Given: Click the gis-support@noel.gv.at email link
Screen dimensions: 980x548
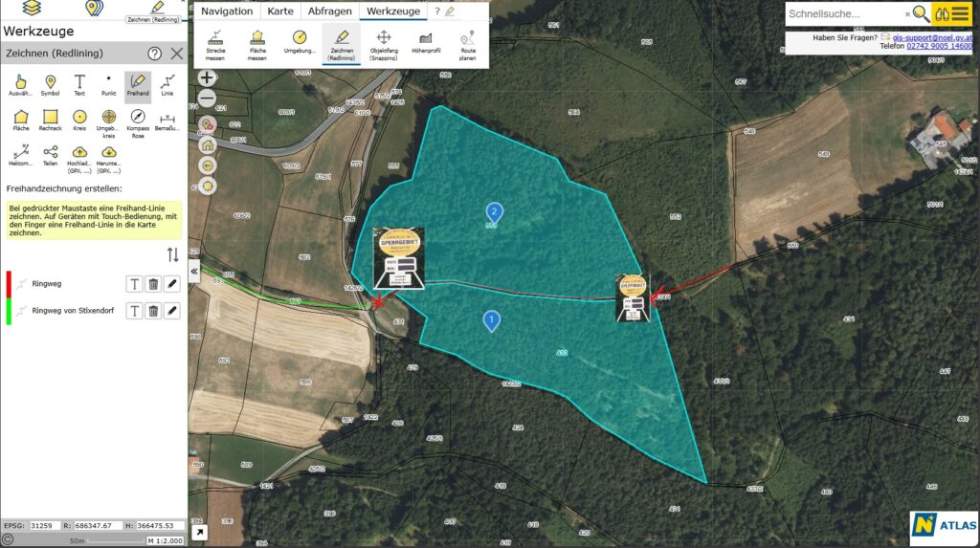Looking at the screenshot, I should point(932,36).
